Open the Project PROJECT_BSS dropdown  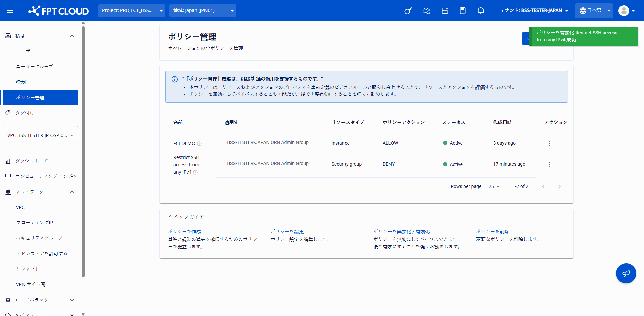[132, 11]
